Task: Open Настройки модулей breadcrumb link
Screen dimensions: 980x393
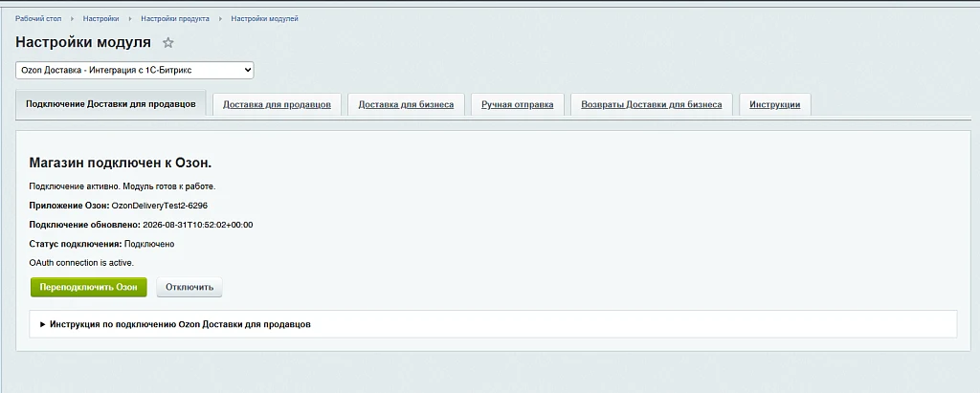Action: pos(264,19)
